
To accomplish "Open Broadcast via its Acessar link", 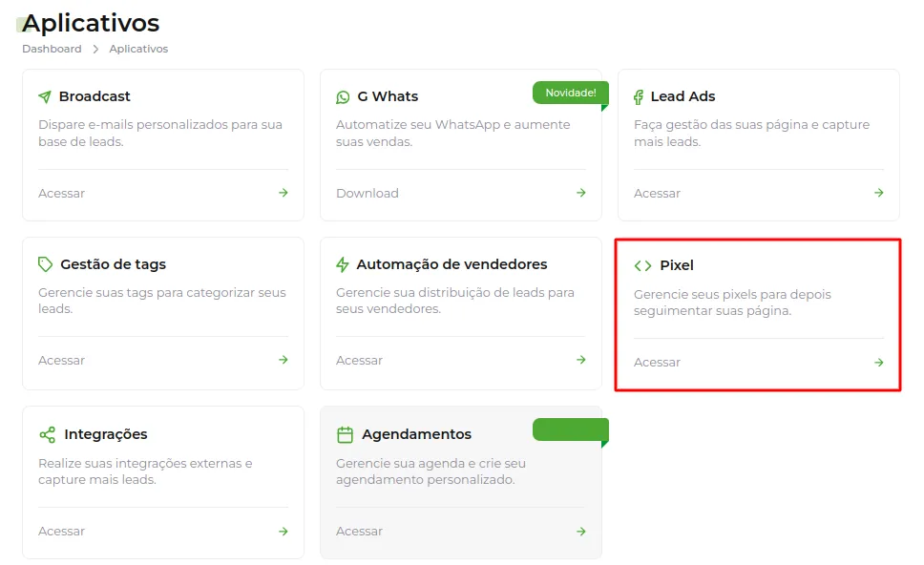I will pos(61,193).
